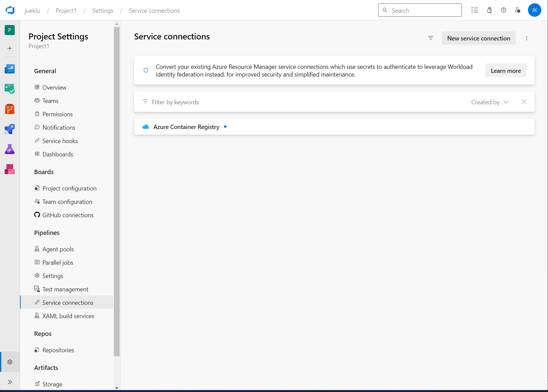
Task: Open Azure Container Registry connection
Action: click(186, 127)
